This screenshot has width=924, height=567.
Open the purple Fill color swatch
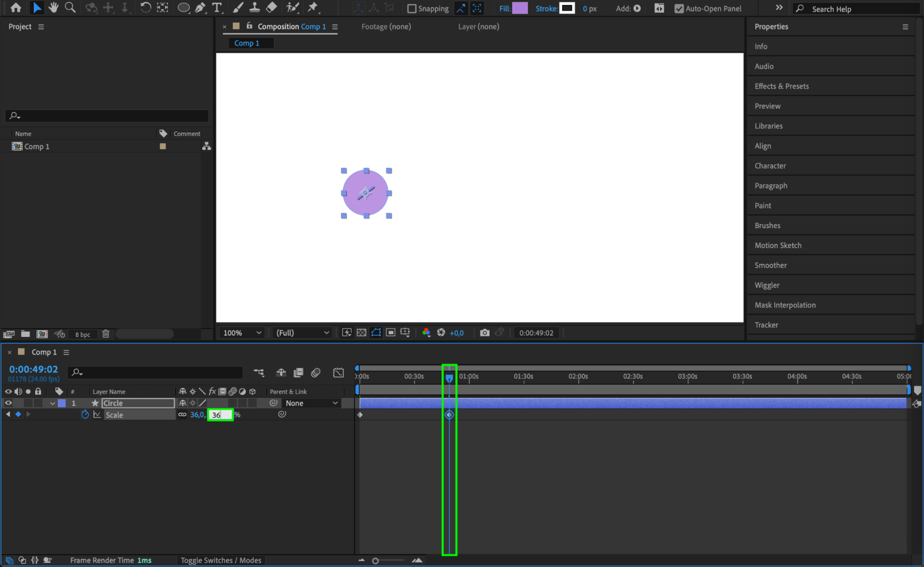520,8
